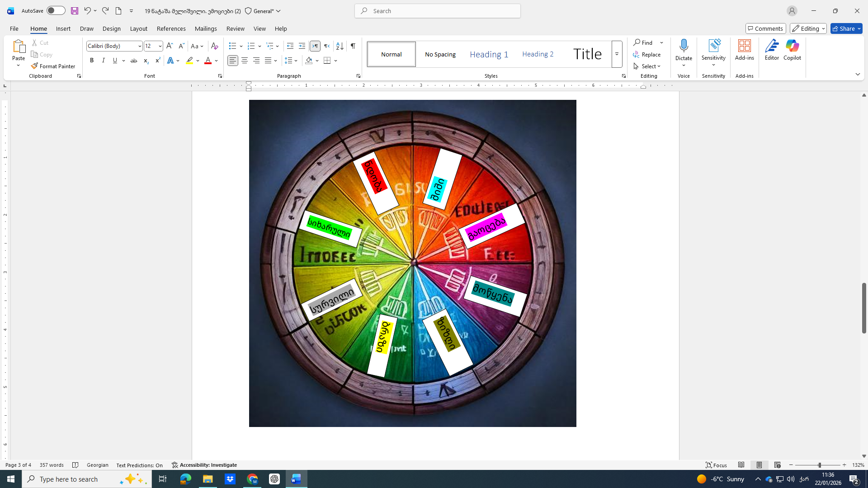868x488 pixels.
Task: Apply strikethrough formatting
Action: (x=134, y=61)
